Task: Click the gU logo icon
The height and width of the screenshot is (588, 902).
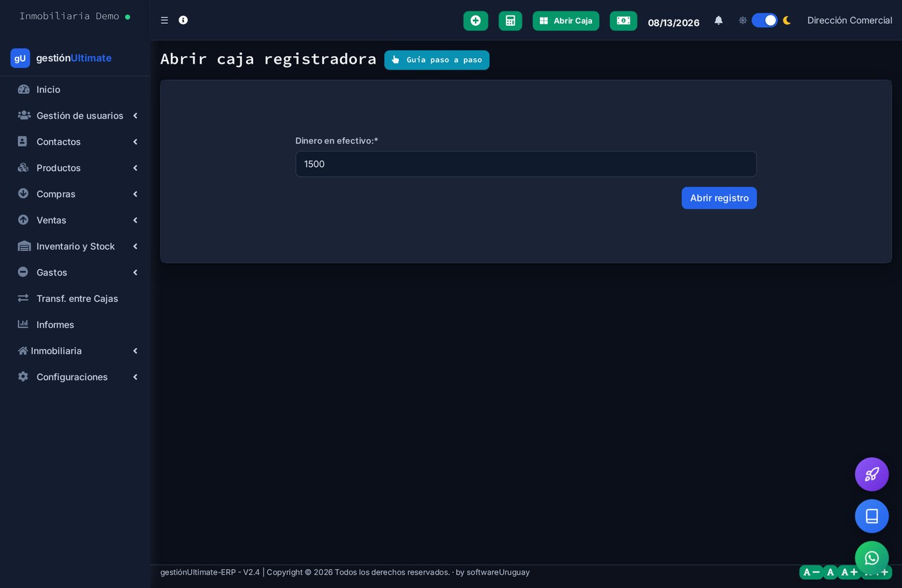Action: coord(20,58)
